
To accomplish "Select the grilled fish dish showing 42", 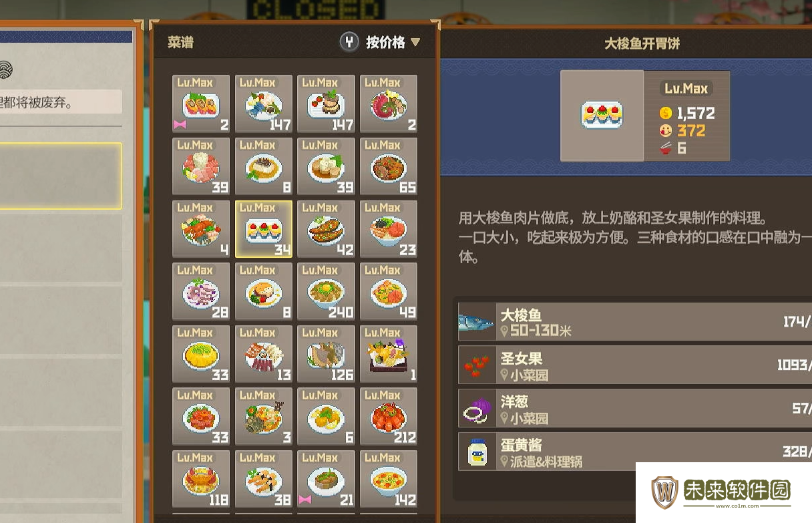I will [326, 229].
